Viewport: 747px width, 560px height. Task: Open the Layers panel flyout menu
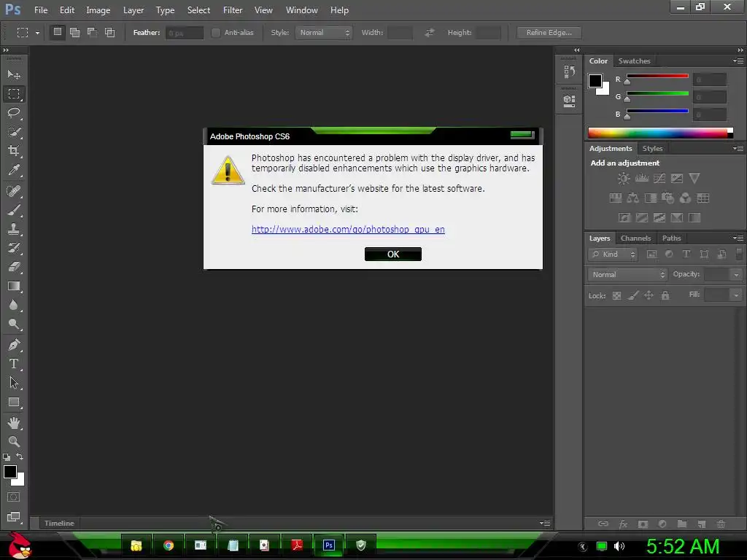[x=738, y=238]
